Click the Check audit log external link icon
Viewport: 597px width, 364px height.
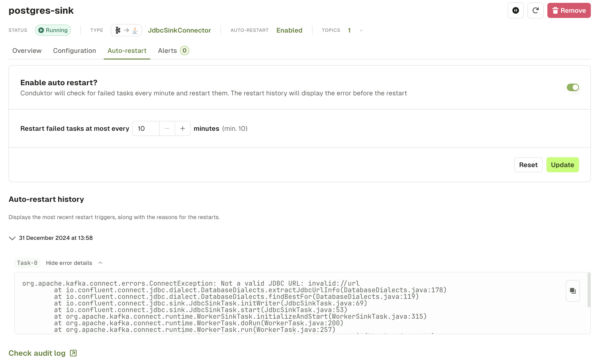pyautogui.click(x=73, y=352)
